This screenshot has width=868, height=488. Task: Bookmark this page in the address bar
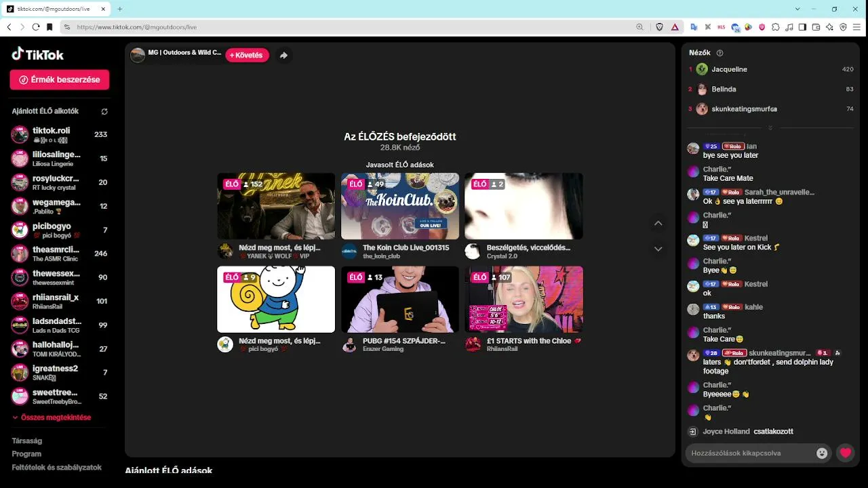click(x=50, y=27)
